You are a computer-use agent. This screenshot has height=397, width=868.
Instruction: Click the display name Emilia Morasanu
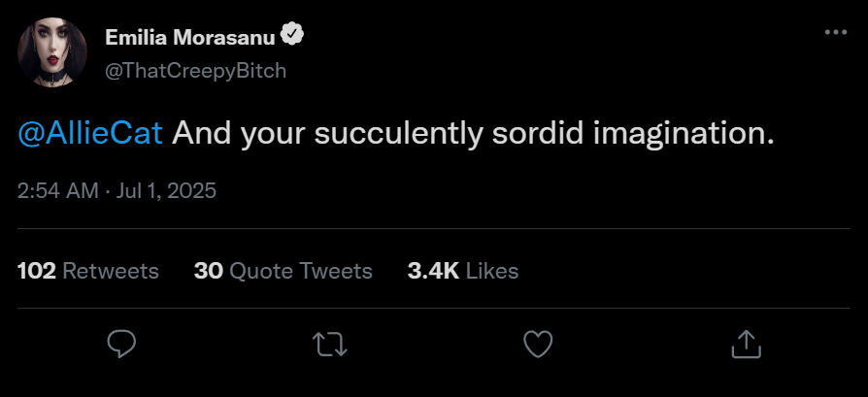(x=189, y=38)
